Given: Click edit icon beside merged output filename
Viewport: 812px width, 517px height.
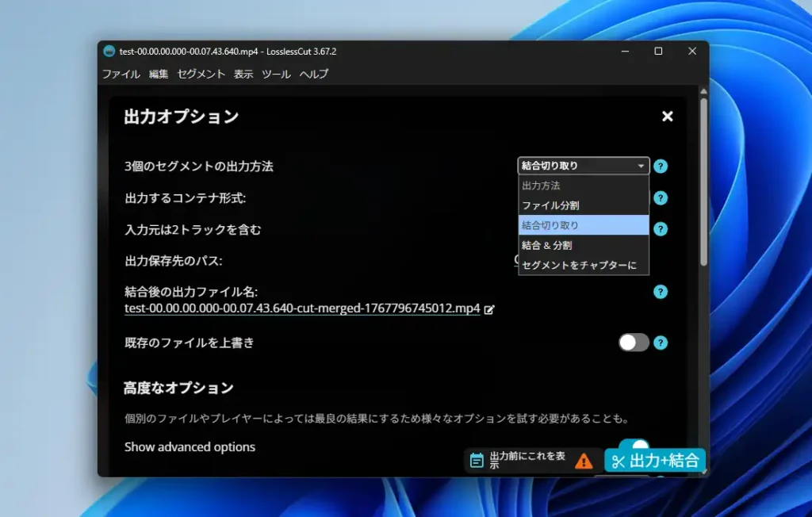Looking at the screenshot, I should pos(489,309).
